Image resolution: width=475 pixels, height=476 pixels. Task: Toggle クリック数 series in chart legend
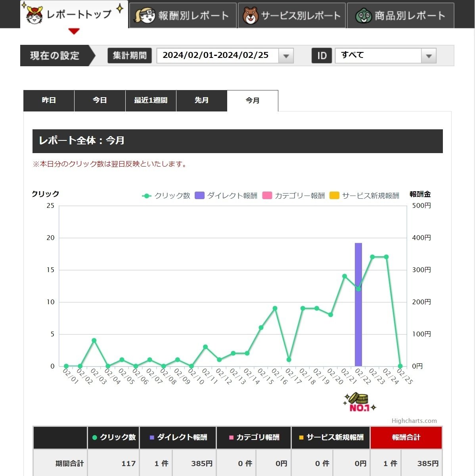tap(166, 196)
